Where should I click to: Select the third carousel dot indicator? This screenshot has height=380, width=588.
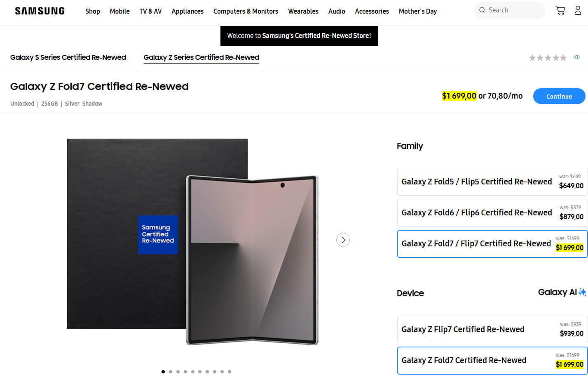pyautogui.click(x=178, y=371)
